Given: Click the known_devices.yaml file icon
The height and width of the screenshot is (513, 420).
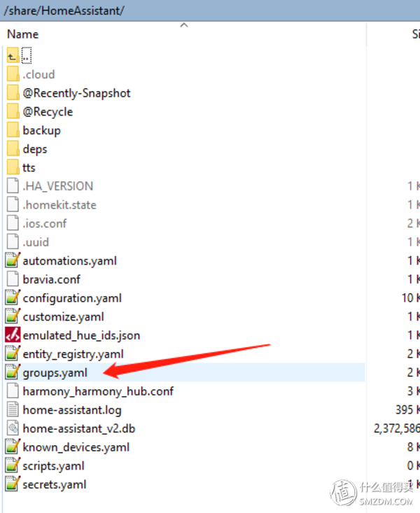Looking at the screenshot, I should [x=13, y=447].
